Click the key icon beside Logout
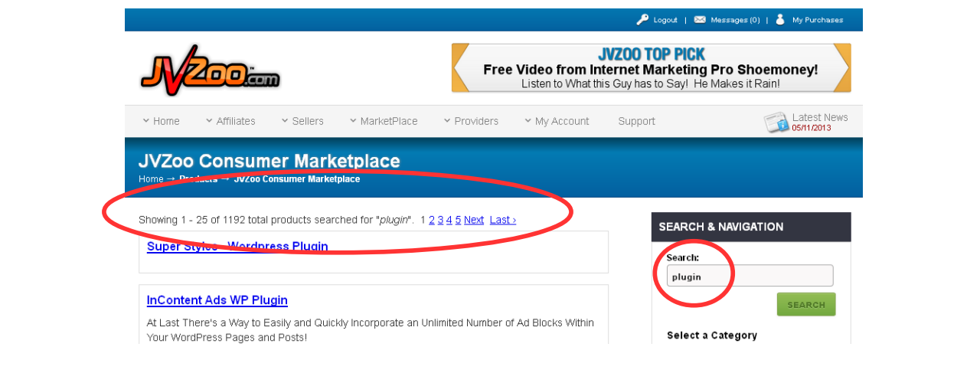Image resolution: width=980 pixels, height=383 pixels. pyautogui.click(x=642, y=20)
